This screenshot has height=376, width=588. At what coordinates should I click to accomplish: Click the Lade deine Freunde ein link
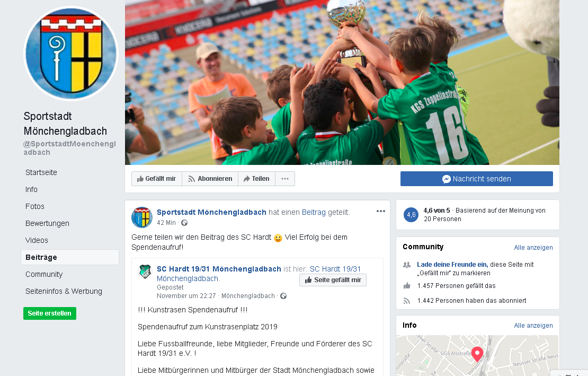pyautogui.click(x=452, y=265)
